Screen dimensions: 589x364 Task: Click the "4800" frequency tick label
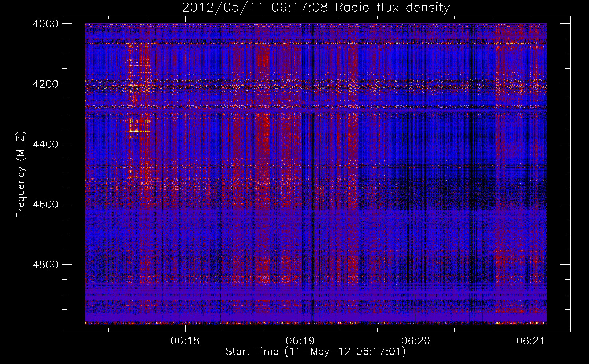(x=46, y=265)
